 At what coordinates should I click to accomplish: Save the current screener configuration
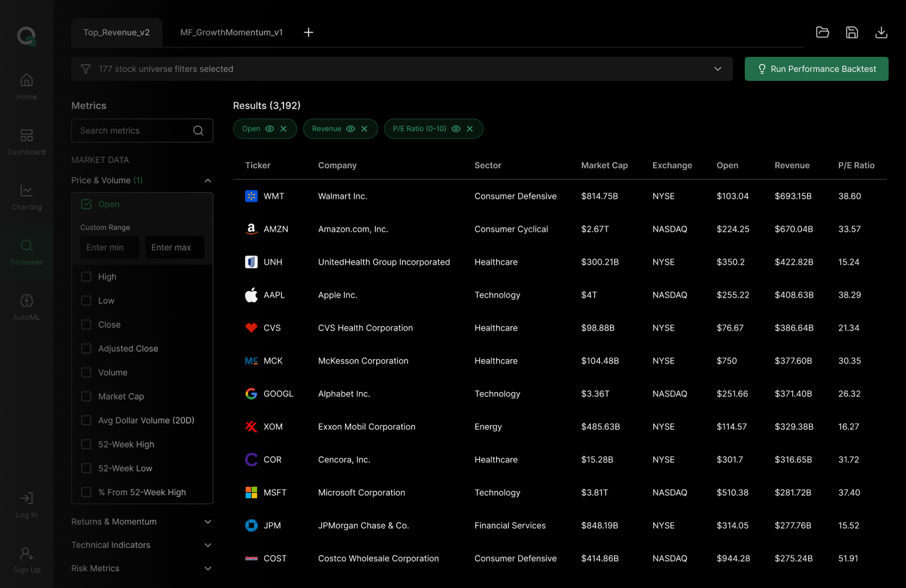pyautogui.click(x=851, y=32)
